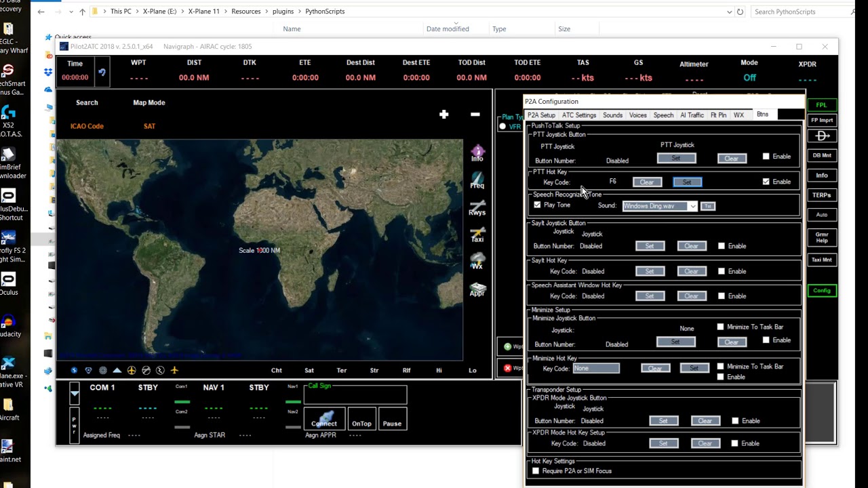The width and height of the screenshot is (868, 488).
Task: Open Audacity desktop shortcut
Action: tap(9, 325)
